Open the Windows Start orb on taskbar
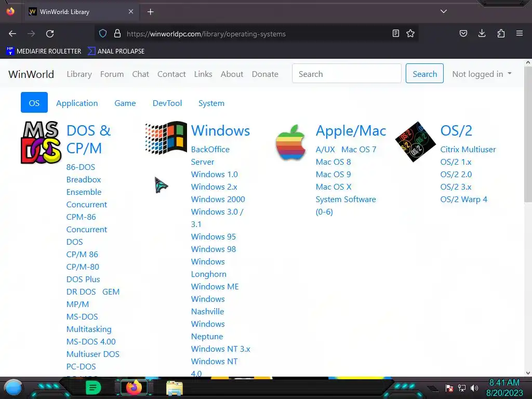This screenshot has width=532, height=399. point(14,388)
